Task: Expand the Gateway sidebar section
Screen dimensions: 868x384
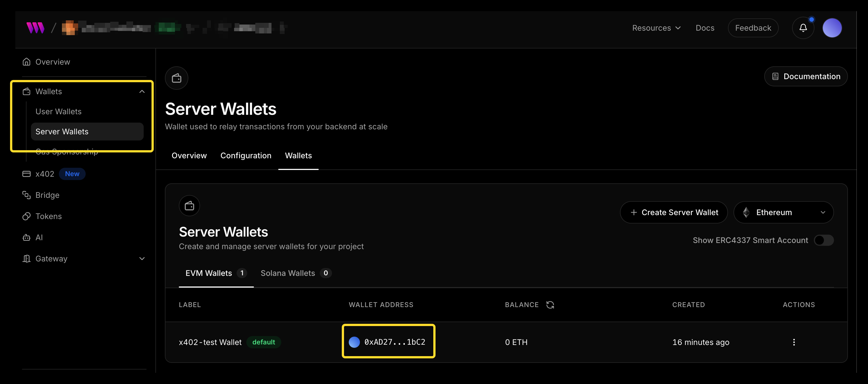Action: 142,259
